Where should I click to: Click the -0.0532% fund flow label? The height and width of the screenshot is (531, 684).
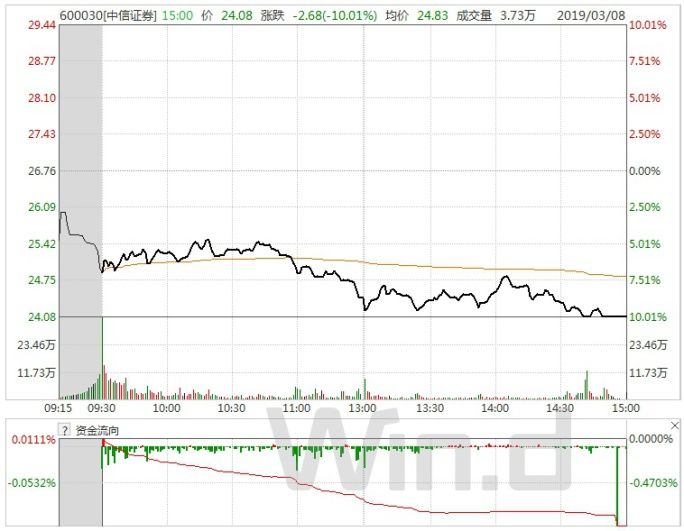tap(32, 483)
